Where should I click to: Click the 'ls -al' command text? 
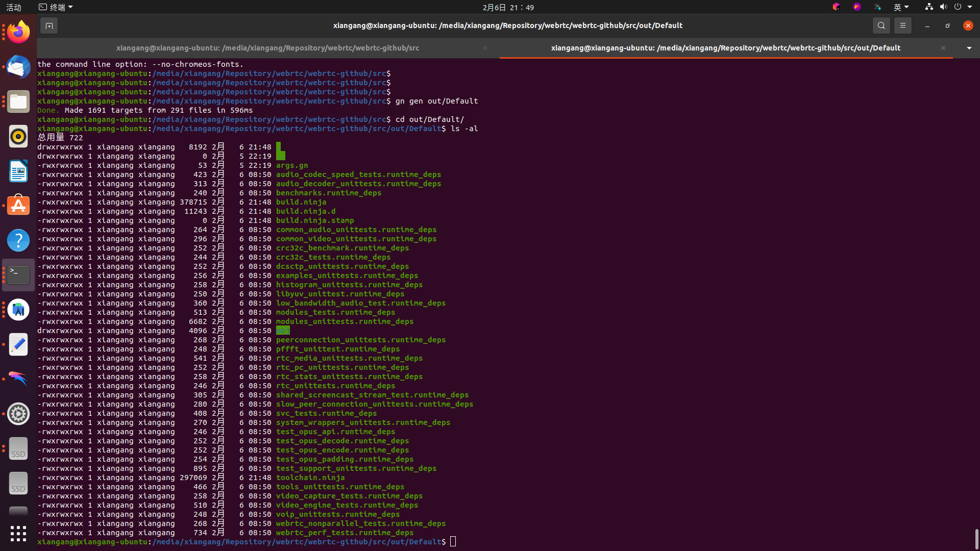point(464,129)
